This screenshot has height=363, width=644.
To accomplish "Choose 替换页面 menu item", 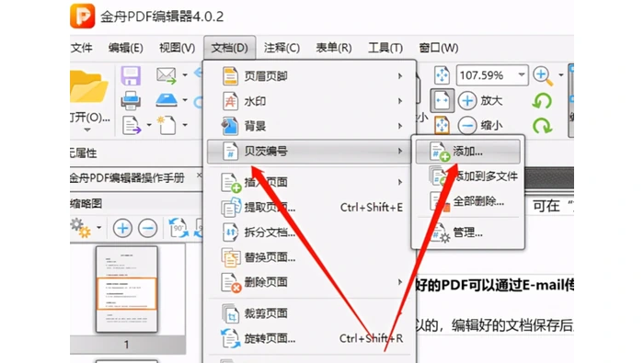I will point(310,257).
